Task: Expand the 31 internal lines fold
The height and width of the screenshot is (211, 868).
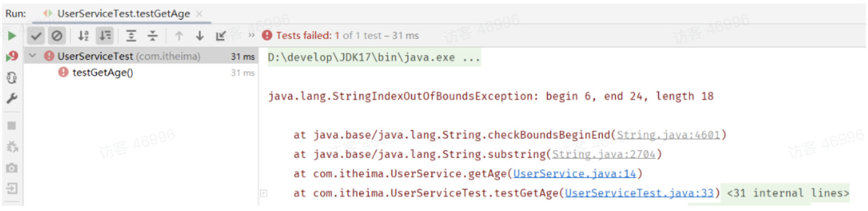Action: (x=787, y=193)
